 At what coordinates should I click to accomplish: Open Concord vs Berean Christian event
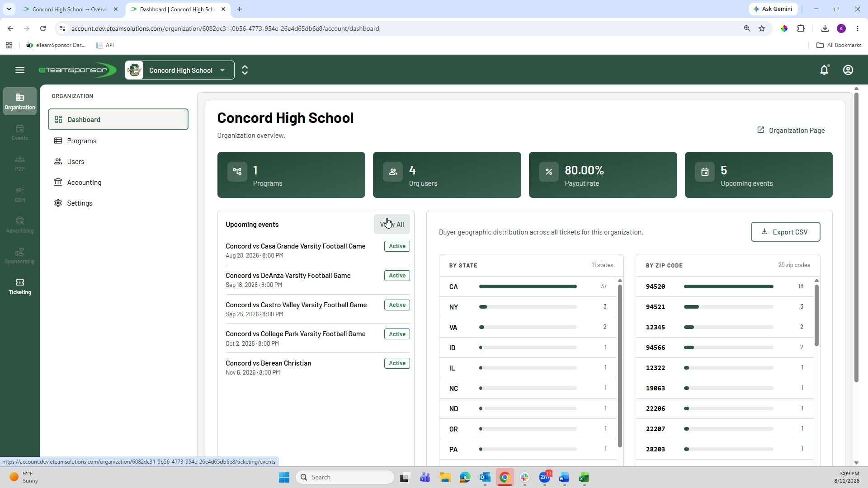[x=268, y=363]
